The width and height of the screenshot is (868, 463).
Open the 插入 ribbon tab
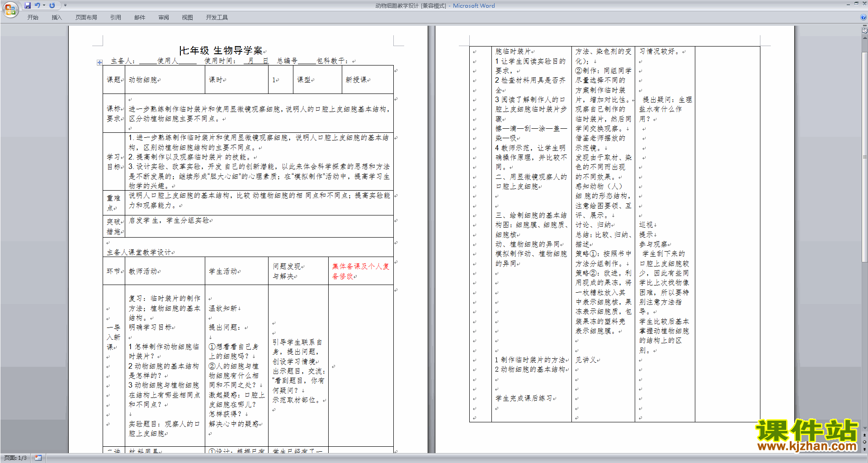[57, 18]
